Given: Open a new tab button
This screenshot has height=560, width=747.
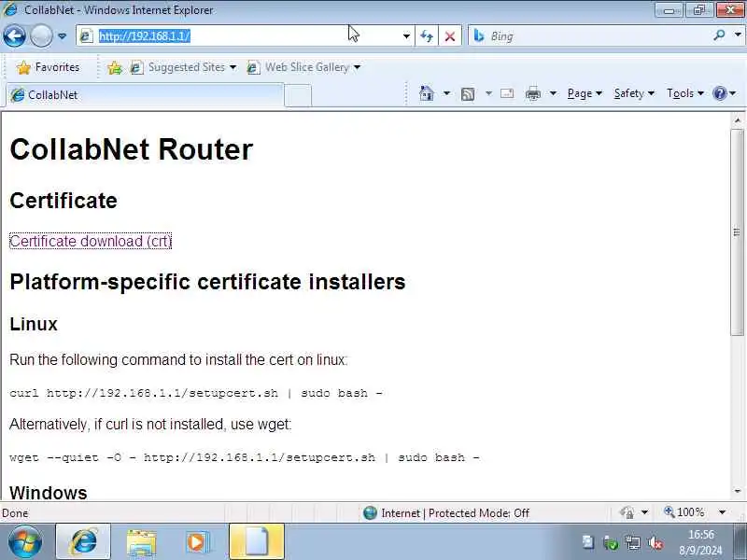Looking at the screenshot, I should pos(298,95).
